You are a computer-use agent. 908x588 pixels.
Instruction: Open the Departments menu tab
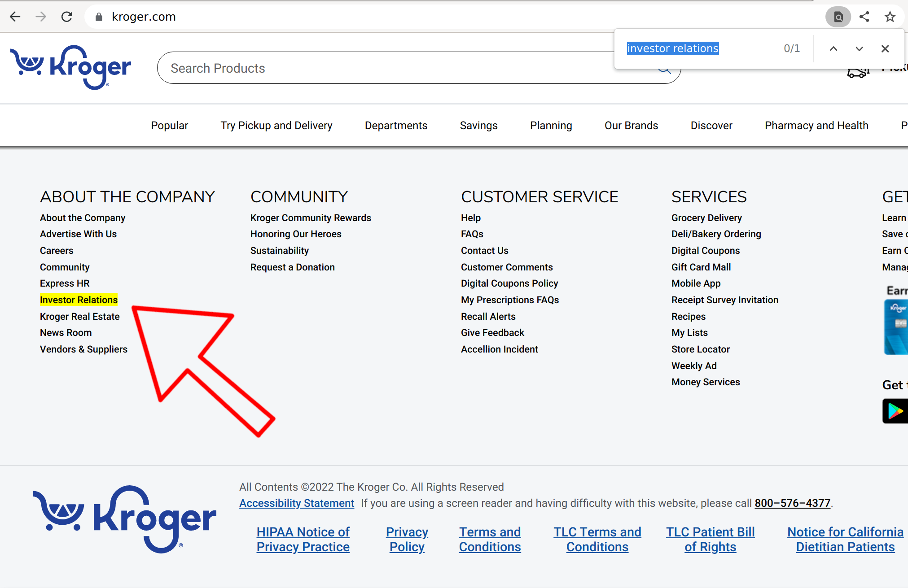[396, 126]
